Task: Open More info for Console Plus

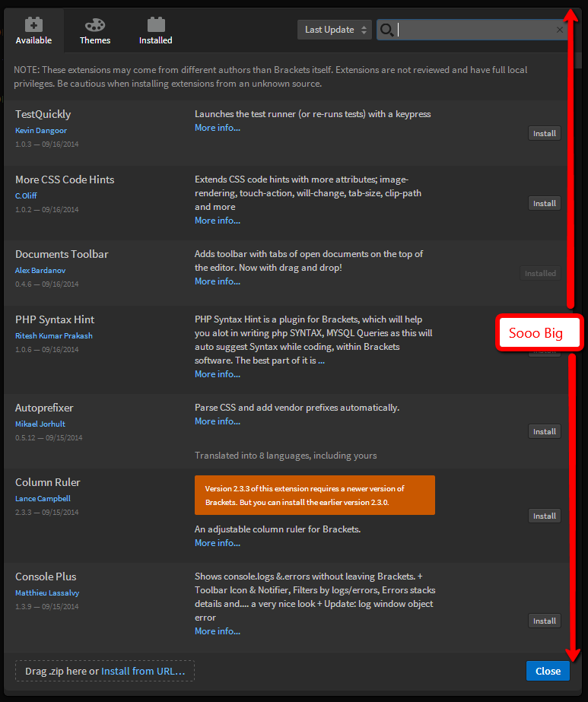Action: point(218,631)
